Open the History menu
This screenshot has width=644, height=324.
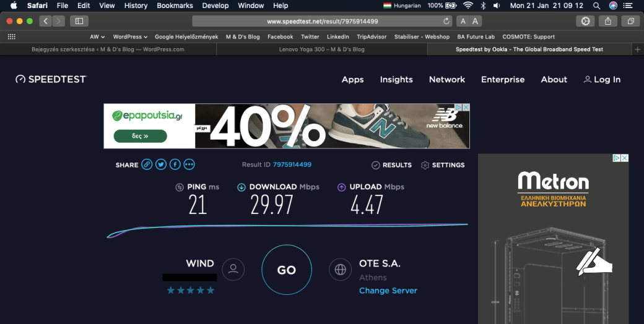[136, 6]
